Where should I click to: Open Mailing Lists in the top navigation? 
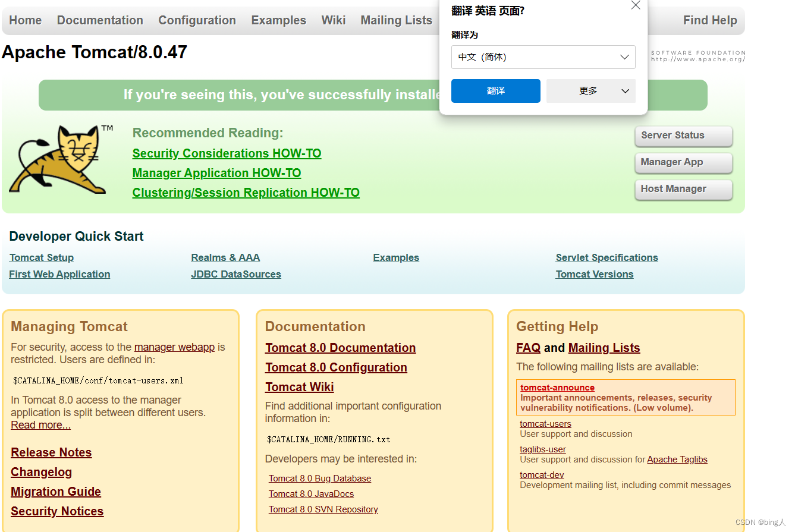click(x=397, y=20)
